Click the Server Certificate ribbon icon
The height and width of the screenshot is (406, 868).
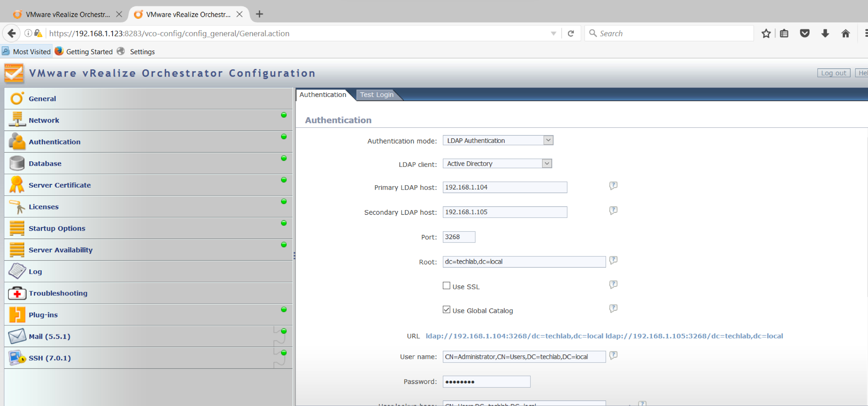17,185
